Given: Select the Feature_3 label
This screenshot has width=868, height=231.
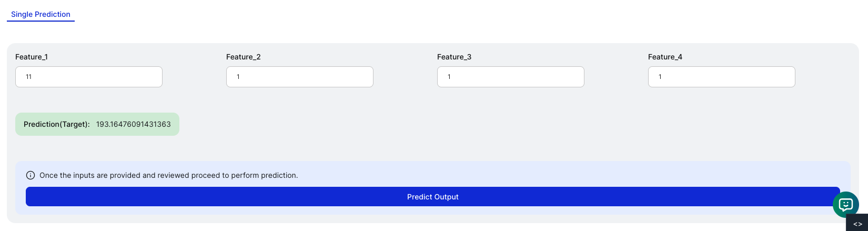Looking at the screenshot, I should click(x=455, y=57).
